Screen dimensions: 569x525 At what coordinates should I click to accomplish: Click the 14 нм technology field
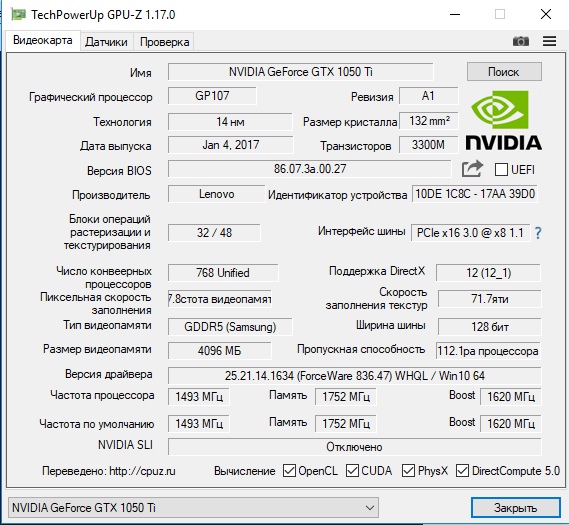point(230,121)
